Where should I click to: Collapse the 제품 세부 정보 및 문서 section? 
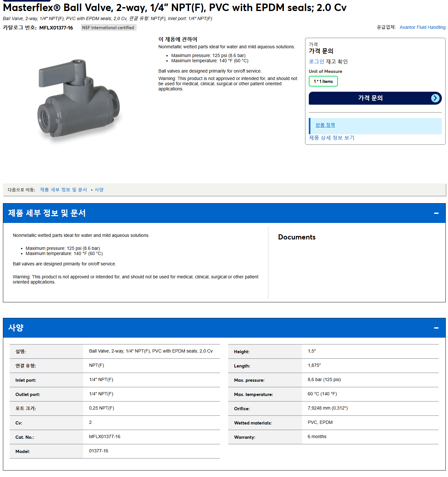[436, 213]
